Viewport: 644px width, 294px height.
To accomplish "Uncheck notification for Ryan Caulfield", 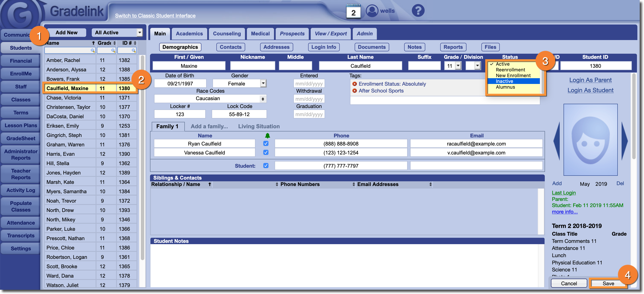I will 266,144.
